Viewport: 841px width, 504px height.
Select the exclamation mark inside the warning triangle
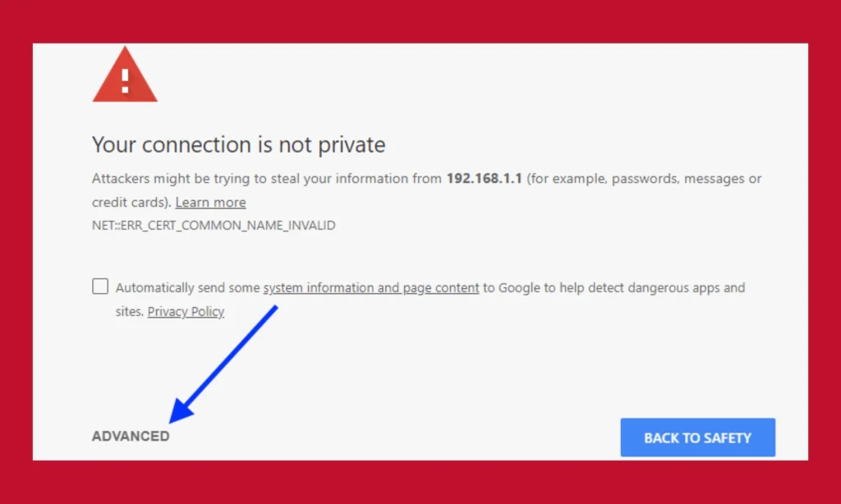click(x=124, y=80)
